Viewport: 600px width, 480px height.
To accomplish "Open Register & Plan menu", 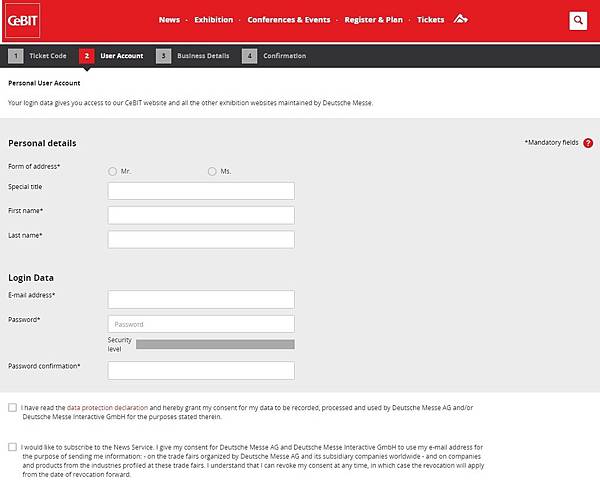I will click(373, 20).
